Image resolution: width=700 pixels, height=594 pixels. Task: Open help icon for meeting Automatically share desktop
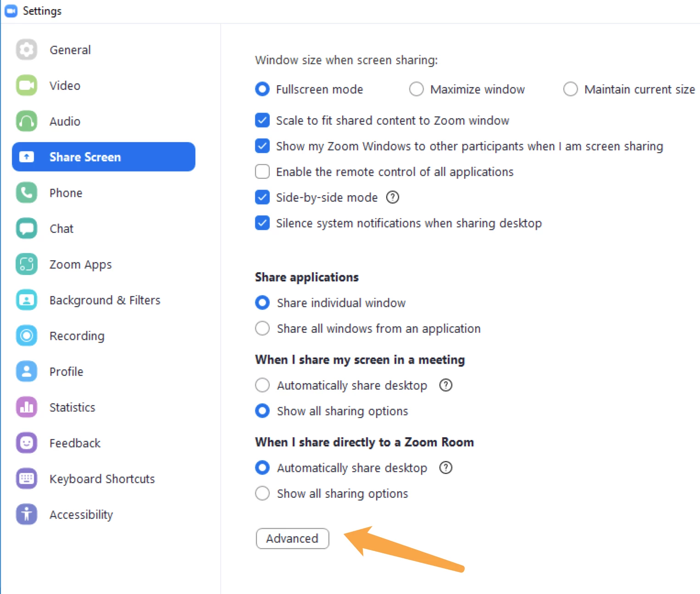[446, 385]
